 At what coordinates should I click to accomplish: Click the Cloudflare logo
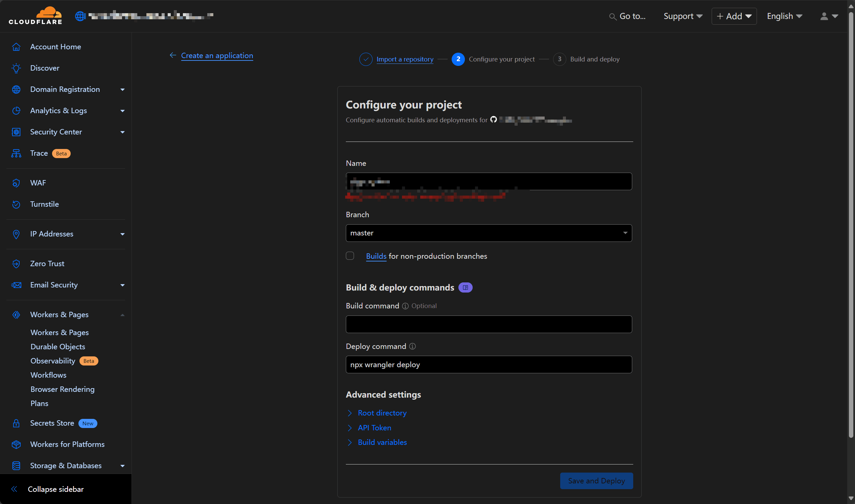[x=35, y=16]
